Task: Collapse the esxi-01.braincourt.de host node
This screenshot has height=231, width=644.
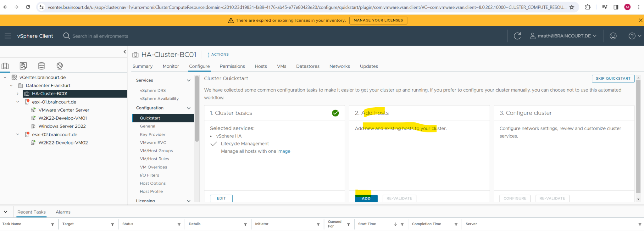Action: click(18, 102)
